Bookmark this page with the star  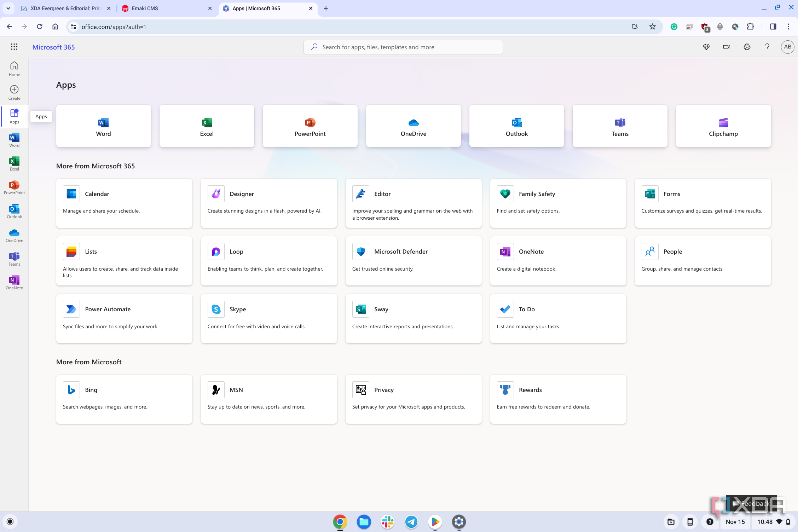652,27
